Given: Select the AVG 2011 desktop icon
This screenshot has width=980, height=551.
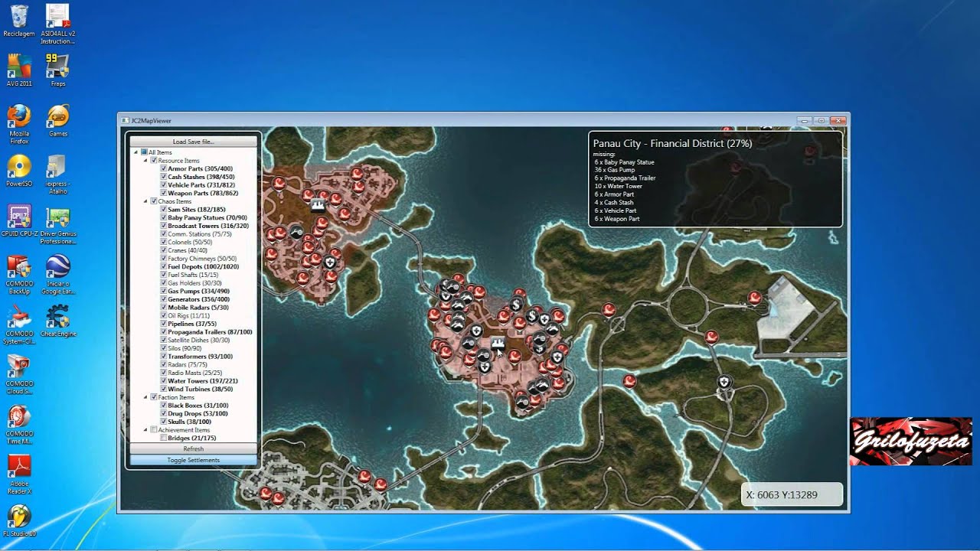Looking at the screenshot, I should (19, 70).
